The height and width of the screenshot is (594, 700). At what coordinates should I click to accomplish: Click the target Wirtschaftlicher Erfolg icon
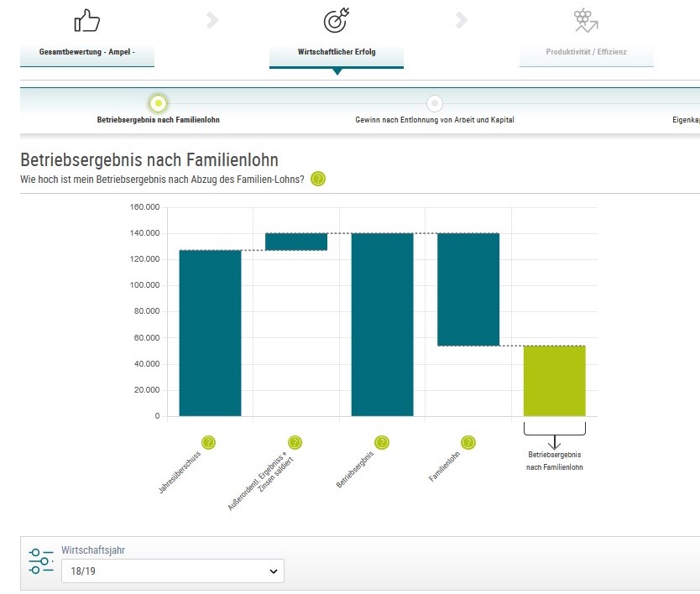pyautogui.click(x=337, y=20)
